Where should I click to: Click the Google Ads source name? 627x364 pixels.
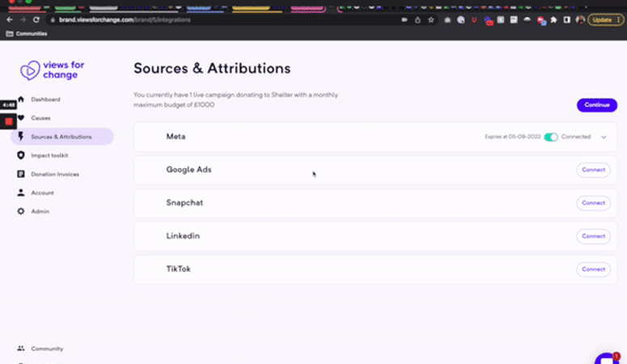click(x=189, y=170)
